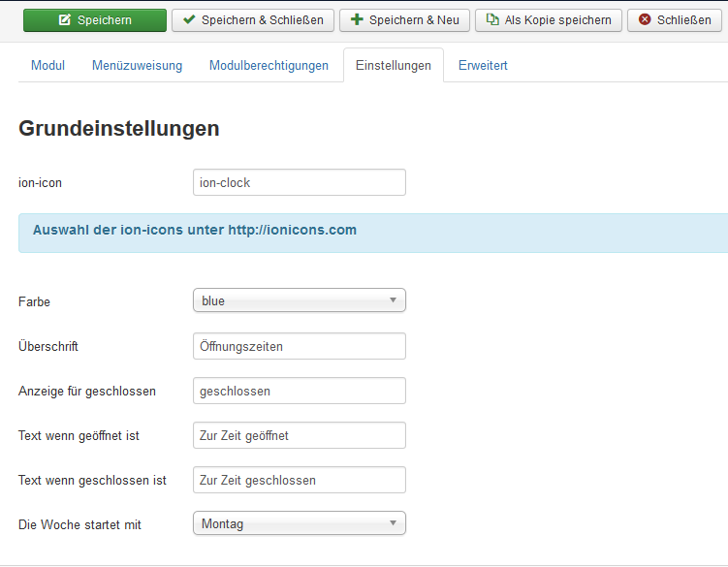Click the green Speichern button
The image size is (728, 567).
pyautogui.click(x=95, y=20)
